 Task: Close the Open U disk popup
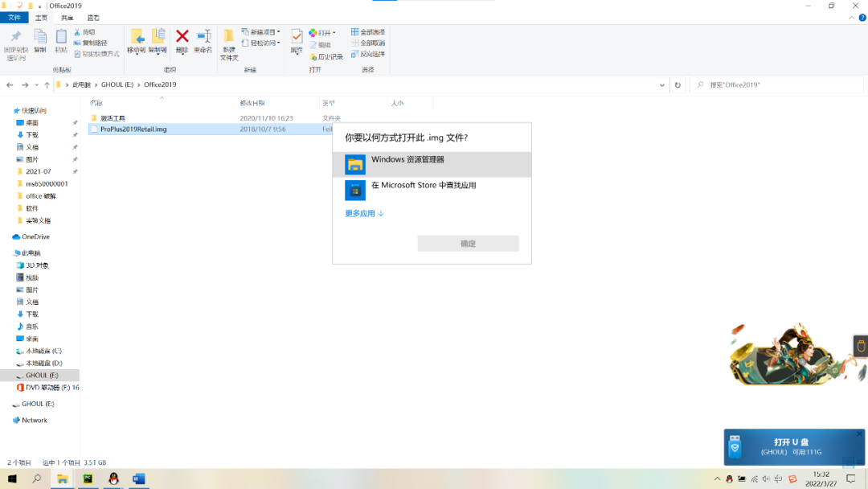pos(859,434)
